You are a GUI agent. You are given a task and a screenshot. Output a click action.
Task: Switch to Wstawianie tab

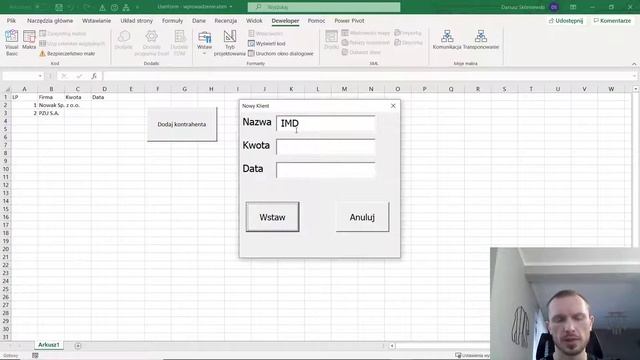coord(96,20)
